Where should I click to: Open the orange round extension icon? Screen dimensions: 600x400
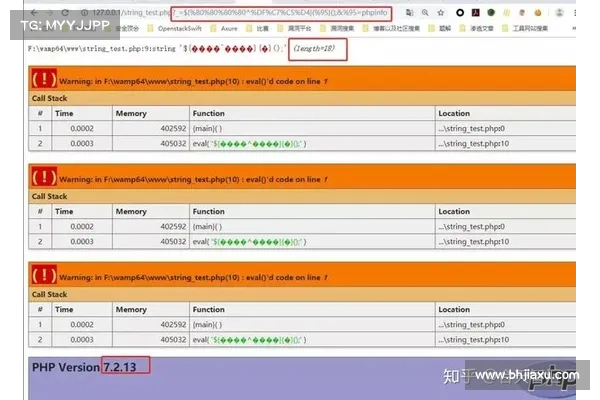(538, 13)
